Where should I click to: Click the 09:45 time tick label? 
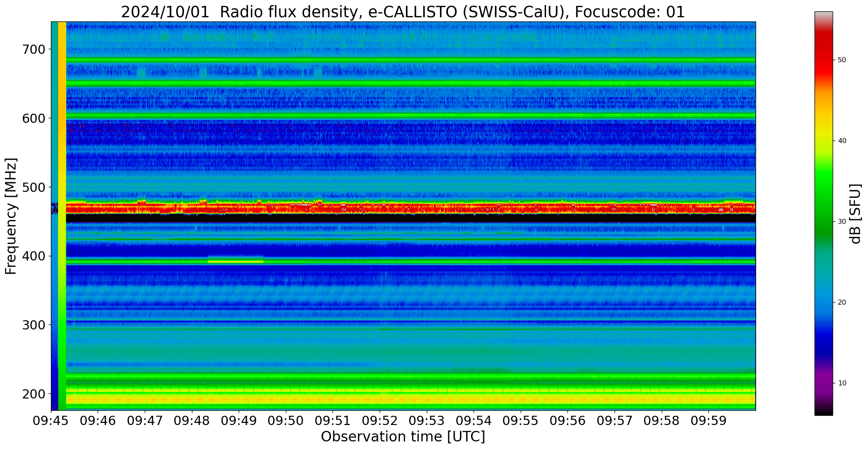click(x=51, y=421)
